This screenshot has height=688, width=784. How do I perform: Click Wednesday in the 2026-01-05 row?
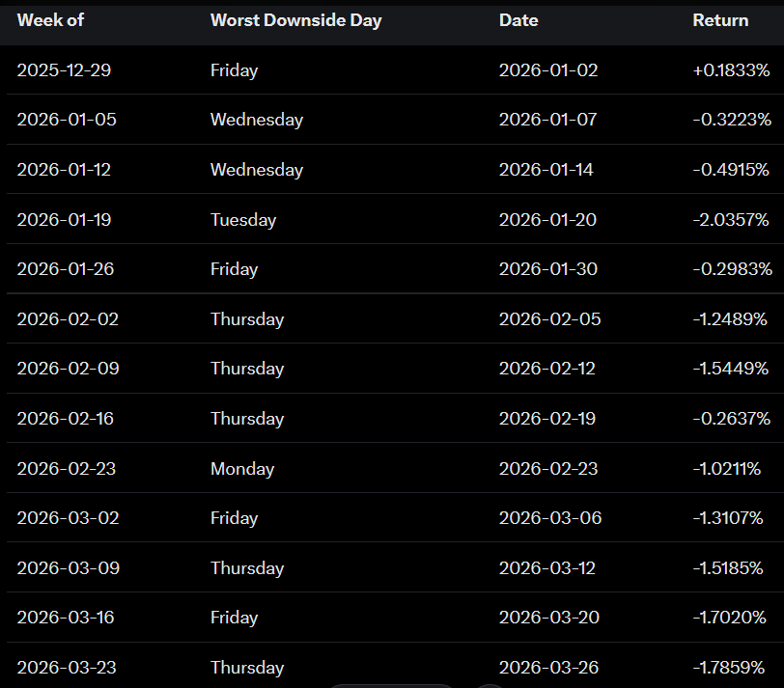[x=257, y=120]
